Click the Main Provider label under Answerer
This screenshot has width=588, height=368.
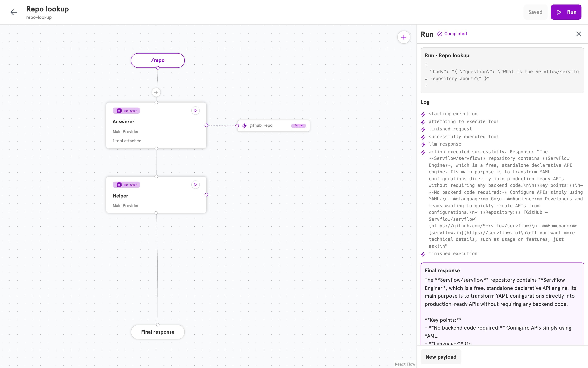click(x=126, y=132)
